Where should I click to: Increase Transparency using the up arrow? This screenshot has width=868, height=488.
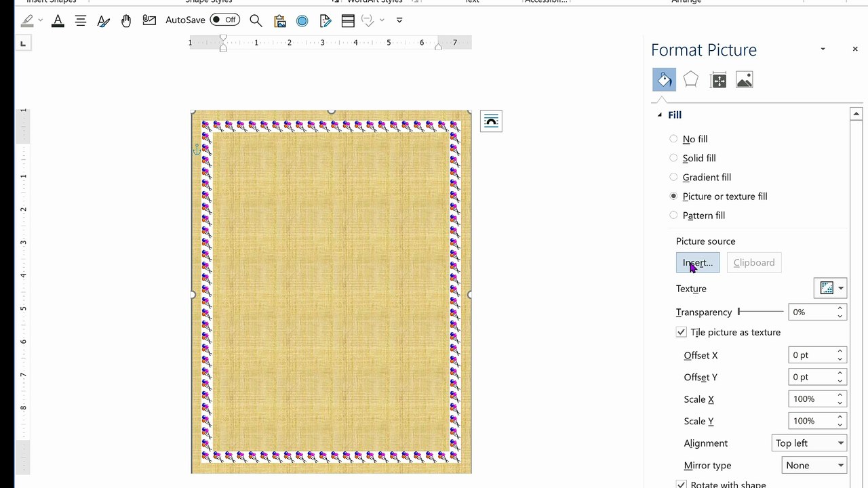click(840, 308)
